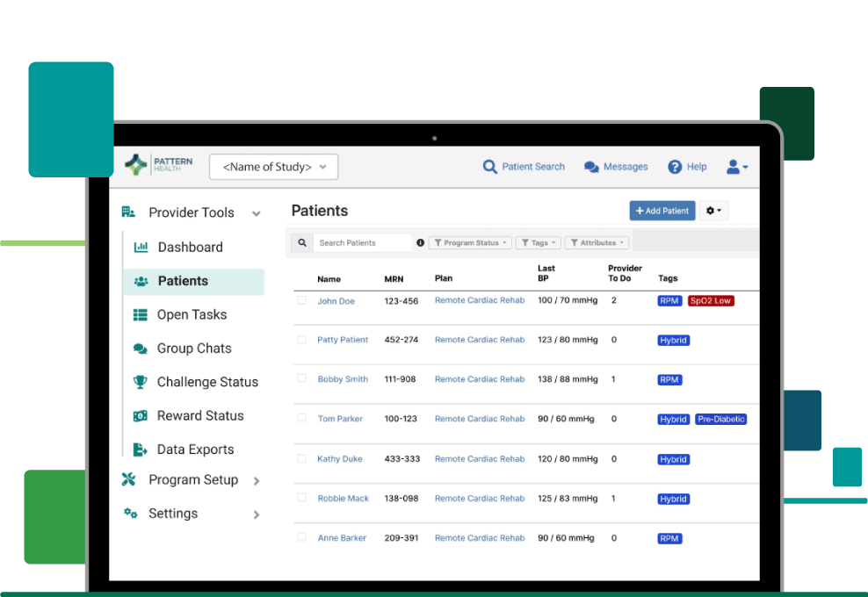Click the Dashboard bar chart icon

tap(141, 248)
